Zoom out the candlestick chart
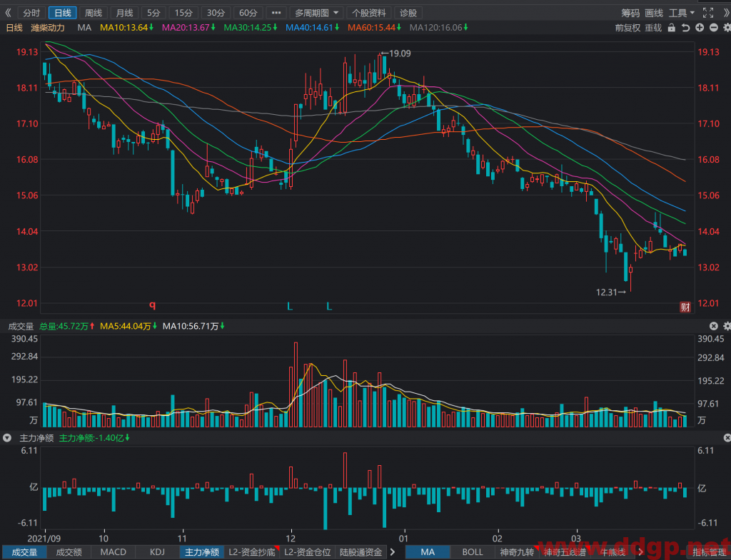The image size is (731, 560). click(713, 28)
